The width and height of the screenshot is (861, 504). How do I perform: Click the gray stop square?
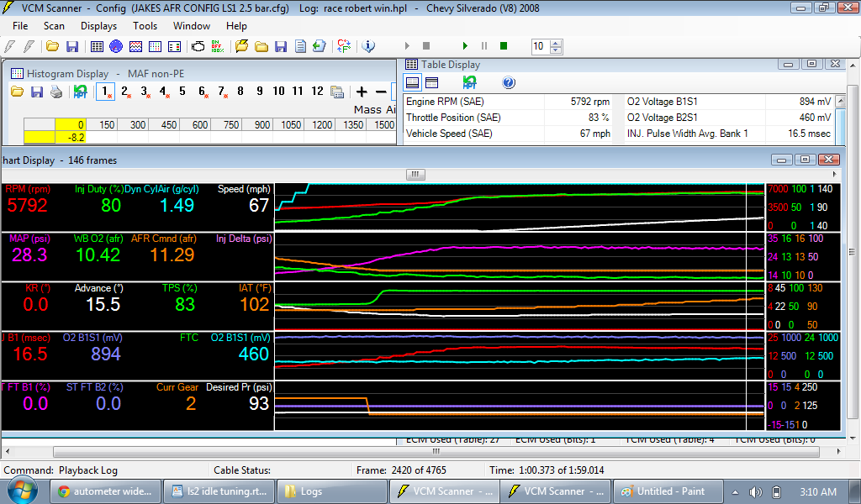click(426, 46)
